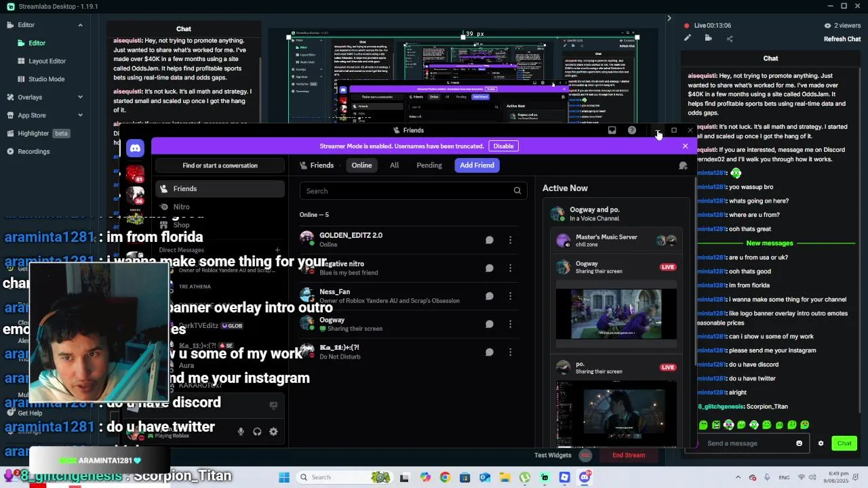Screen dimensions: 868x488
Task: Send message with green Chat button
Action: coord(844,443)
